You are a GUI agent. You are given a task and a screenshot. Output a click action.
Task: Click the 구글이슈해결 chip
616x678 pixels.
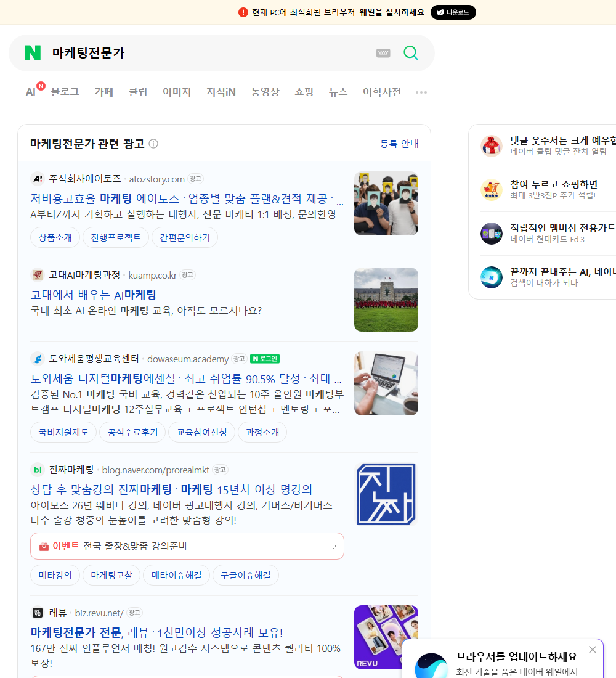(x=246, y=575)
